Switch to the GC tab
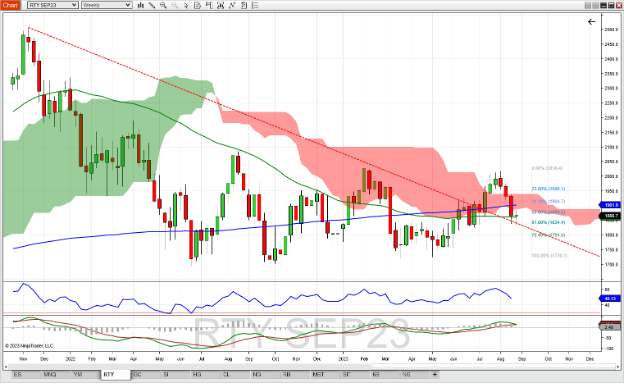Image resolution: width=624 pixels, height=384 pixels. tap(145, 374)
